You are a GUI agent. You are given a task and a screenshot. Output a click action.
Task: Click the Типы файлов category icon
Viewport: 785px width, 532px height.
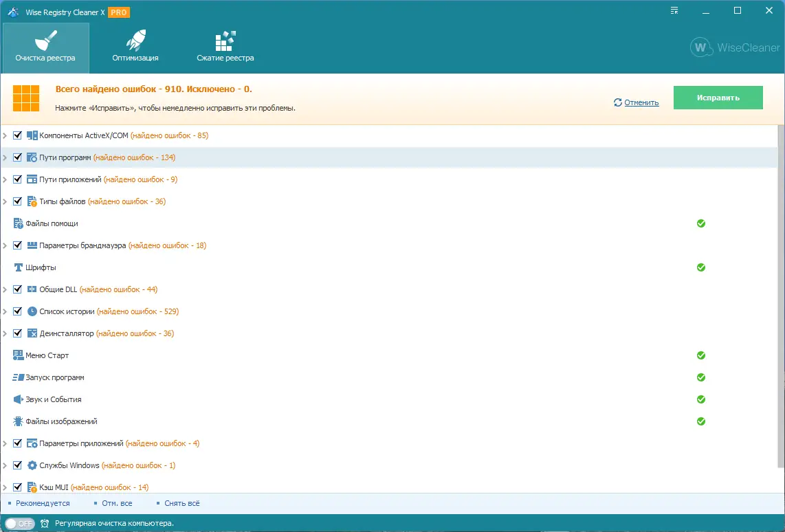32,201
